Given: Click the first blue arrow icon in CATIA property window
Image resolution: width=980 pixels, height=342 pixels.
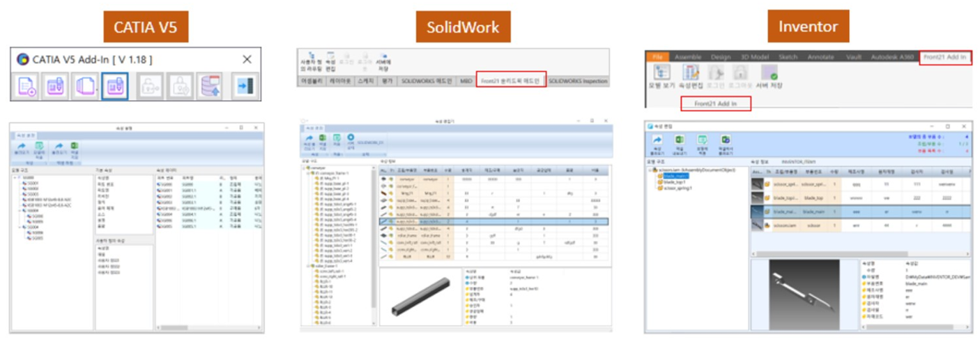Looking at the screenshot, I should pos(22,147).
